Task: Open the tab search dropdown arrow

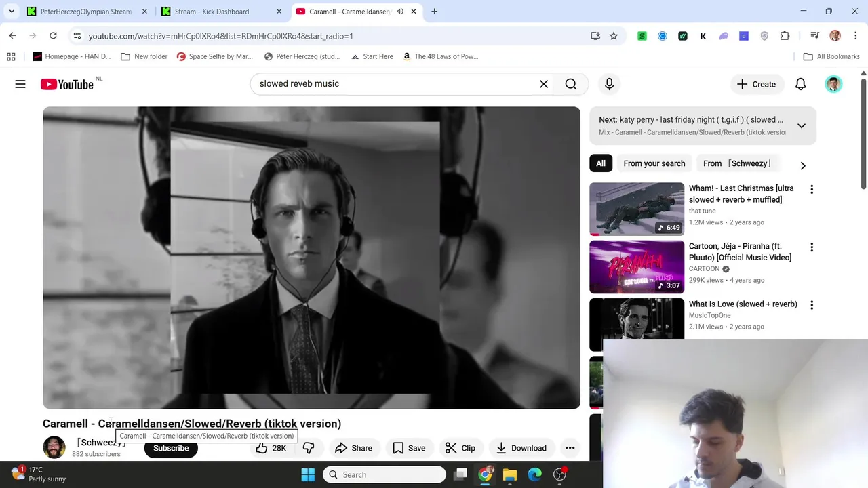Action: click(12, 12)
